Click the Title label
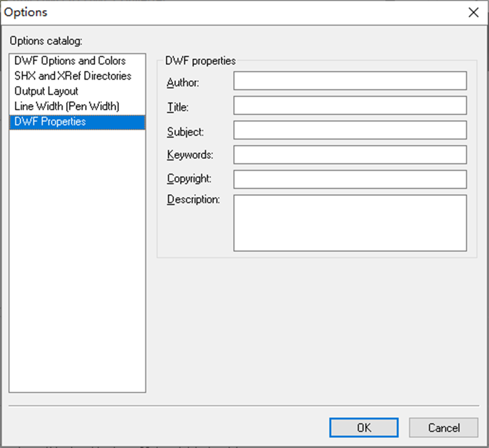This screenshot has height=448, width=489. (175, 107)
